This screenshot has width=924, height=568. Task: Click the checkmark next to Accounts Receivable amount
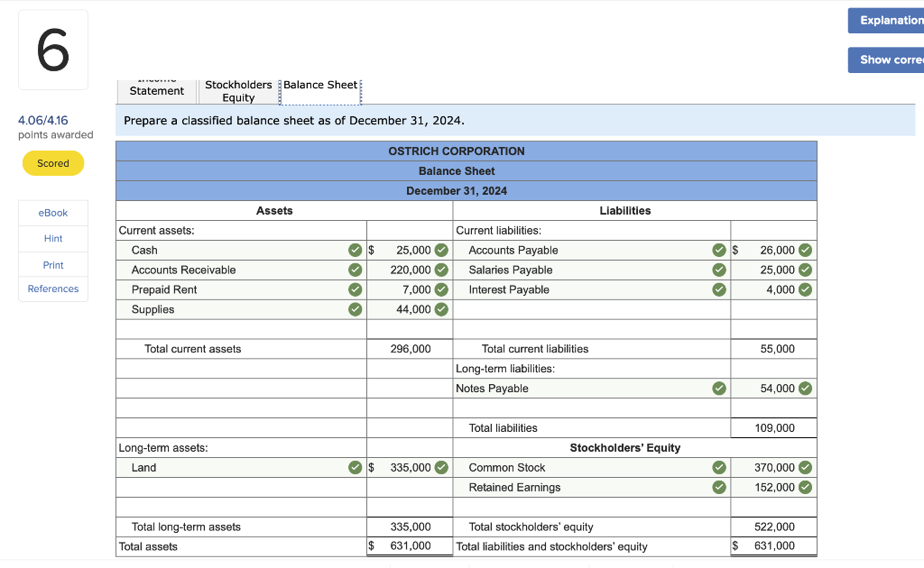(x=441, y=270)
